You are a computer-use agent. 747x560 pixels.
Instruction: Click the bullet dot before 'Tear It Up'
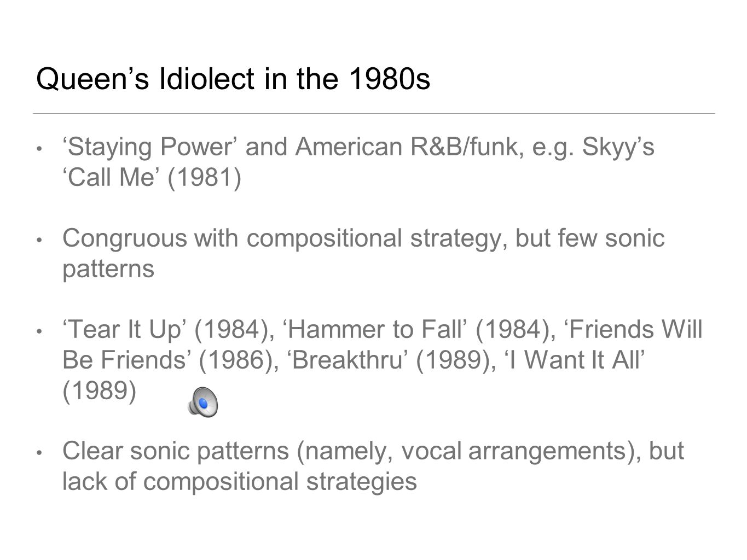(38, 331)
